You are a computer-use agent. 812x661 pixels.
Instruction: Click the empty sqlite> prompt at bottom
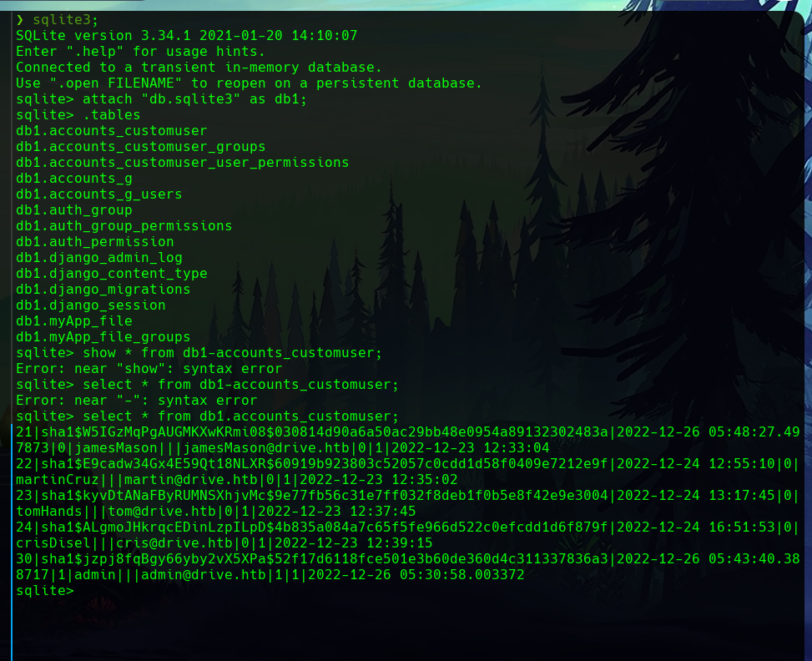click(45, 591)
